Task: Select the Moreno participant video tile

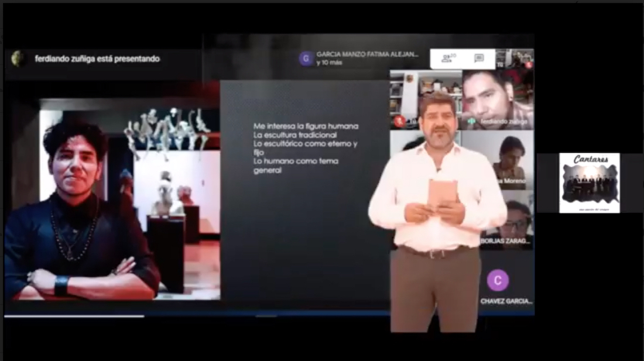Action: pyautogui.click(x=498, y=161)
